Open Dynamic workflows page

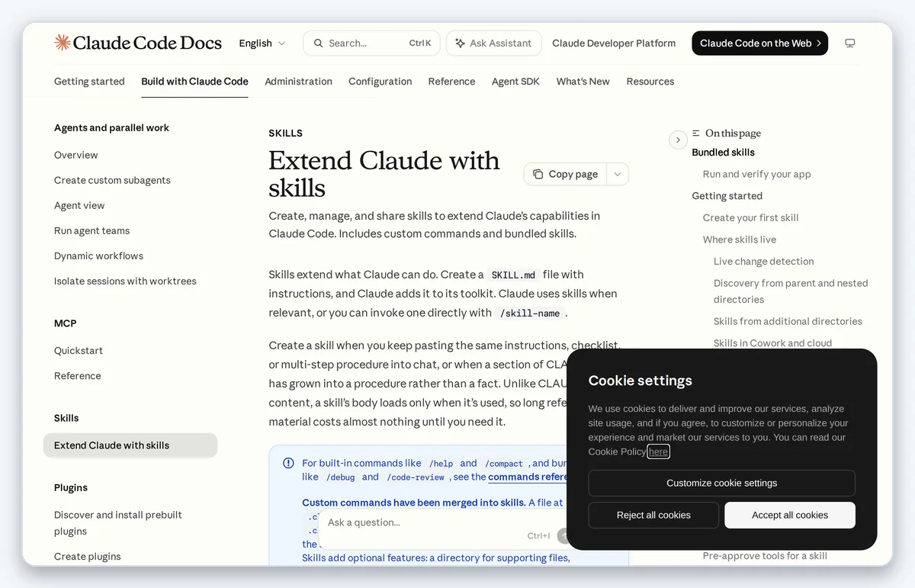click(98, 255)
